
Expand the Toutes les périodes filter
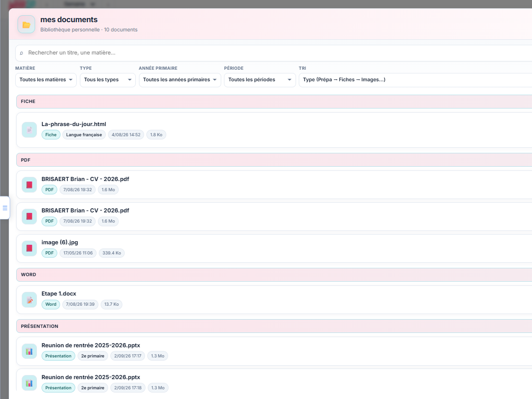point(260,80)
